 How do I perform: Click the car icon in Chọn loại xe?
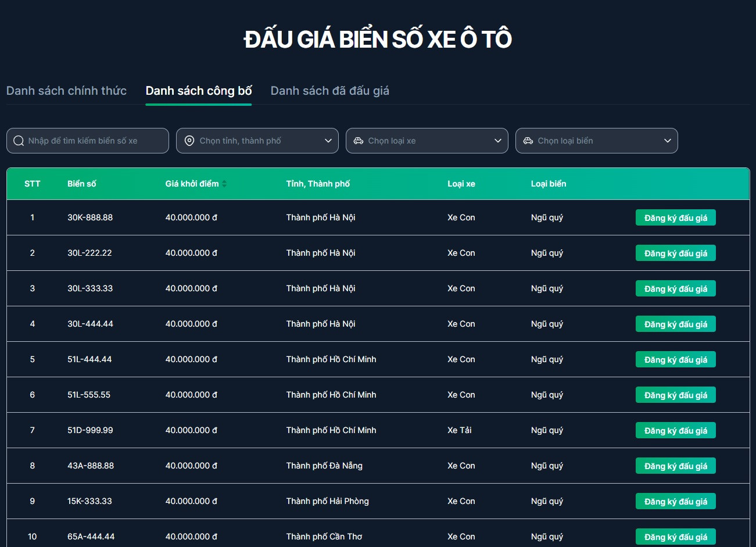359,141
